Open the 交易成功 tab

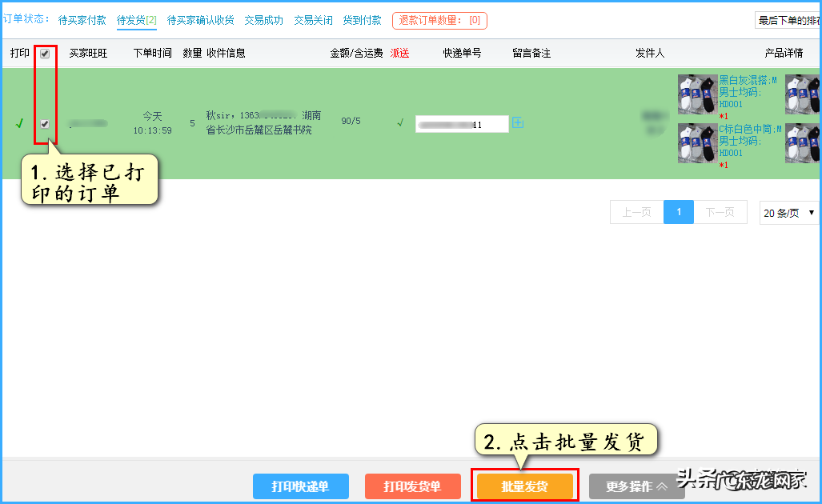click(x=264, y=20)
